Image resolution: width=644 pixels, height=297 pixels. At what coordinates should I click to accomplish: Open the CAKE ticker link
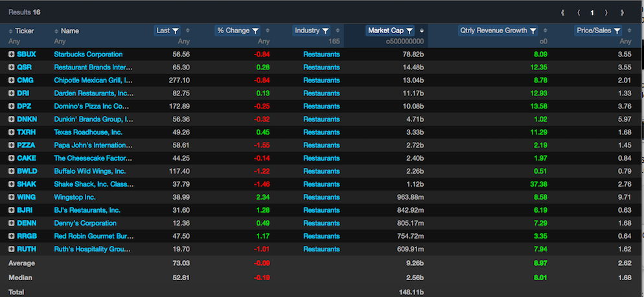[x=27, y=158]
